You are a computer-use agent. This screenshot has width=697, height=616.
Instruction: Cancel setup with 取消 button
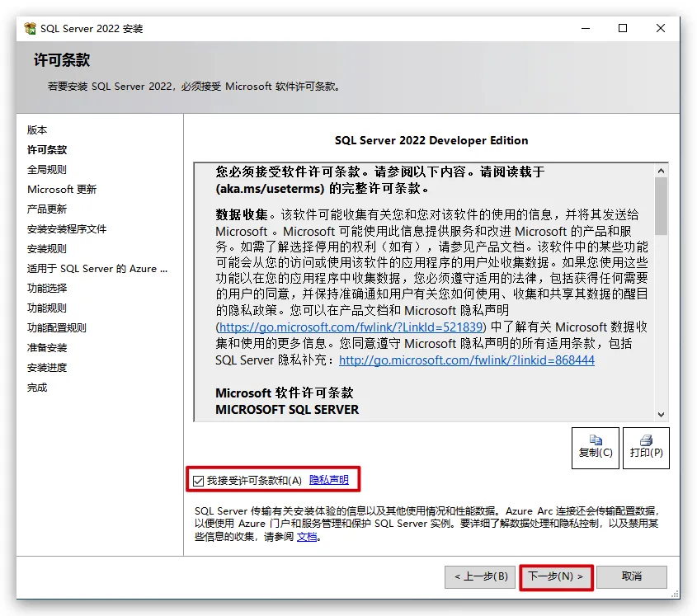coord(632,576)
